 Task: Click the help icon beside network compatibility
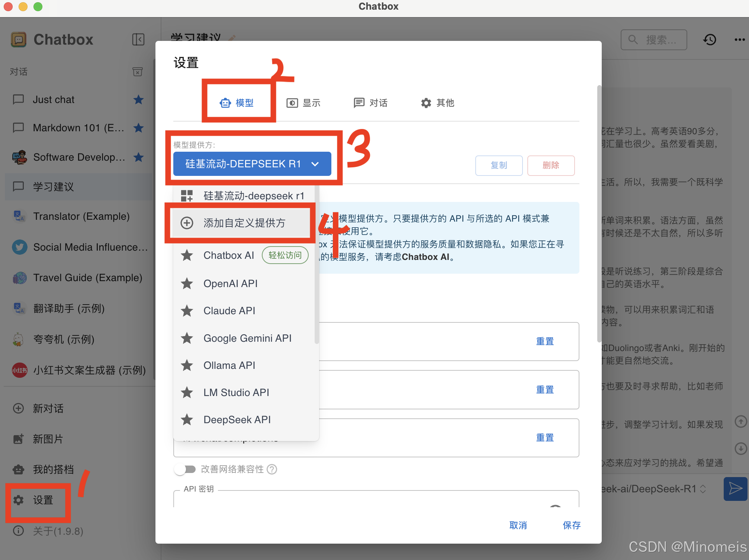pos(272,469)
